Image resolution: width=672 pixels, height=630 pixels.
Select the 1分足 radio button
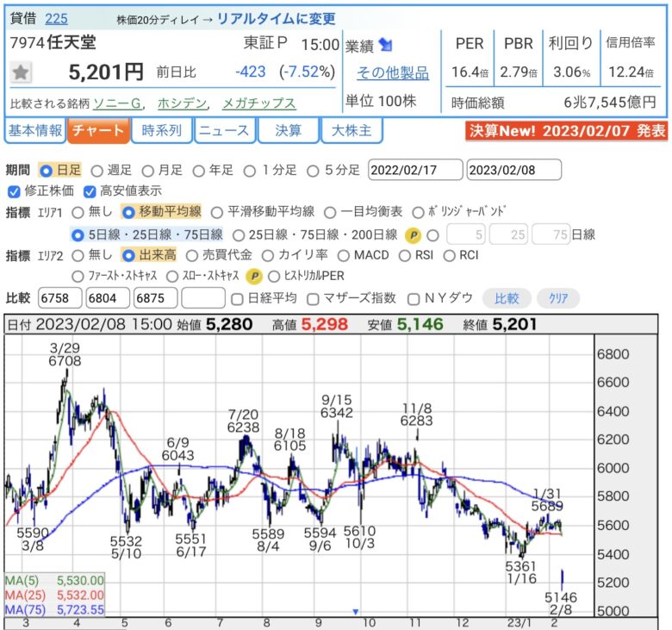(x=250, y=171)
